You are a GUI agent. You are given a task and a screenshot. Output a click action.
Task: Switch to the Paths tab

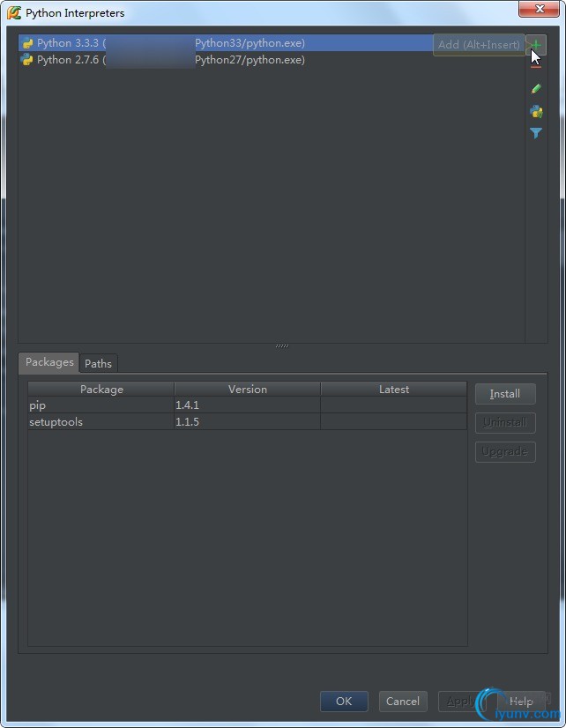(x=98, y=363)
